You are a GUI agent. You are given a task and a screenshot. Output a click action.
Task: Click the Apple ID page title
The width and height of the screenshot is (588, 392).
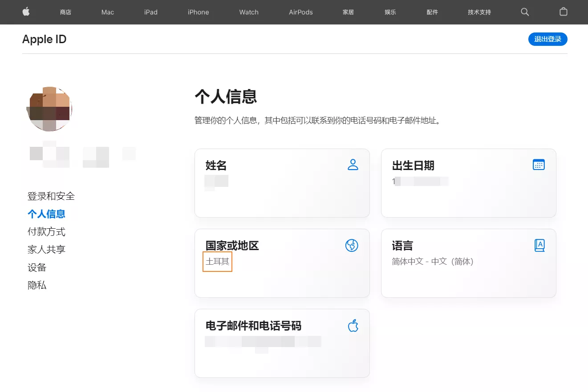coord(44,39)
